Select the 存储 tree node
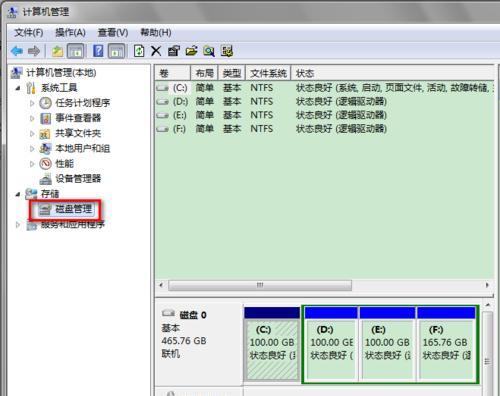The height and width of the screenshot is (396, 500). (50, 194)
